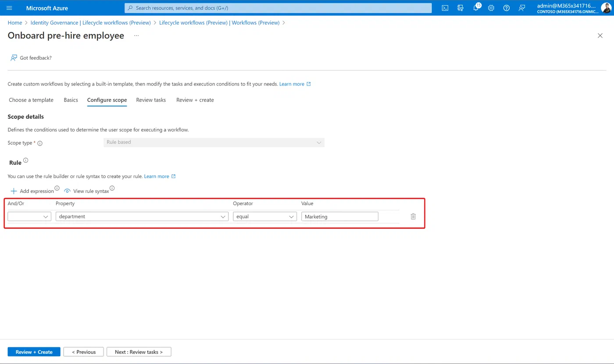
Task: Open the Help question mark icon
Action: (507, 8)
